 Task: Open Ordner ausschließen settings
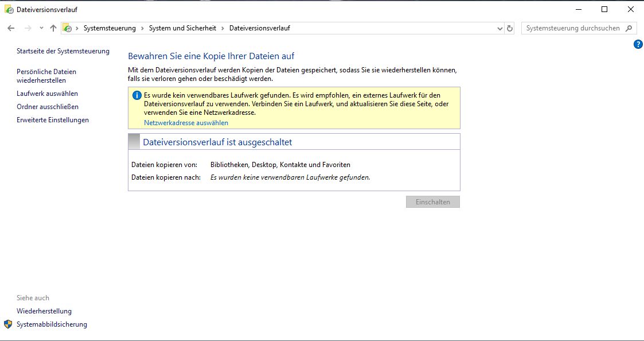point(48,107)
